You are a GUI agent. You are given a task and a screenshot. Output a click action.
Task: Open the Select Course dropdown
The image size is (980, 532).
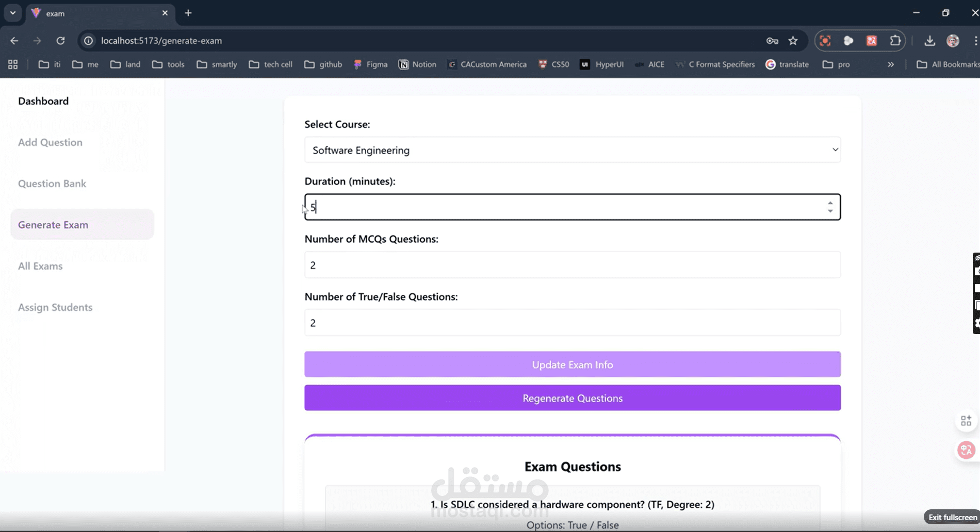572,150
